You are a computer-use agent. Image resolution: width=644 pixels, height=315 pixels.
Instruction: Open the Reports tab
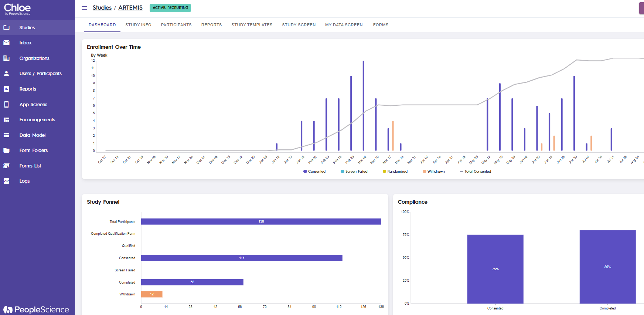(211, 25)
